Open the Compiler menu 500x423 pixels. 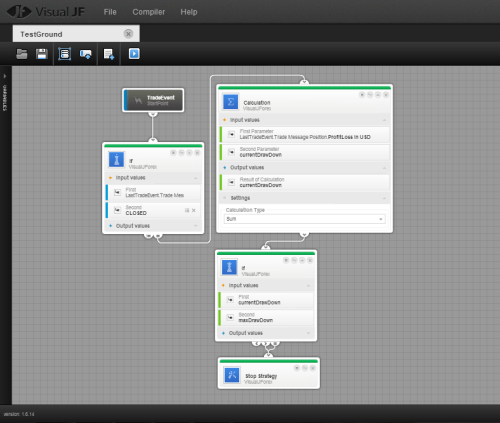click(x=149, y=12)
